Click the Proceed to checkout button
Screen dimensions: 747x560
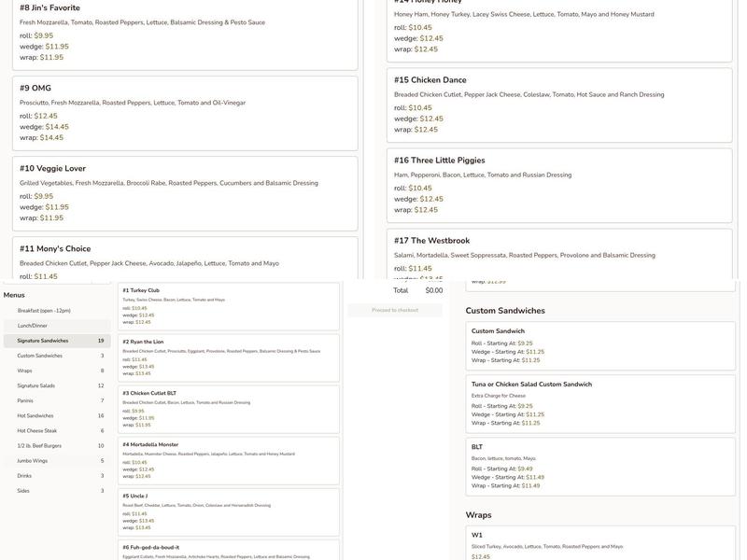coord(395,310)
